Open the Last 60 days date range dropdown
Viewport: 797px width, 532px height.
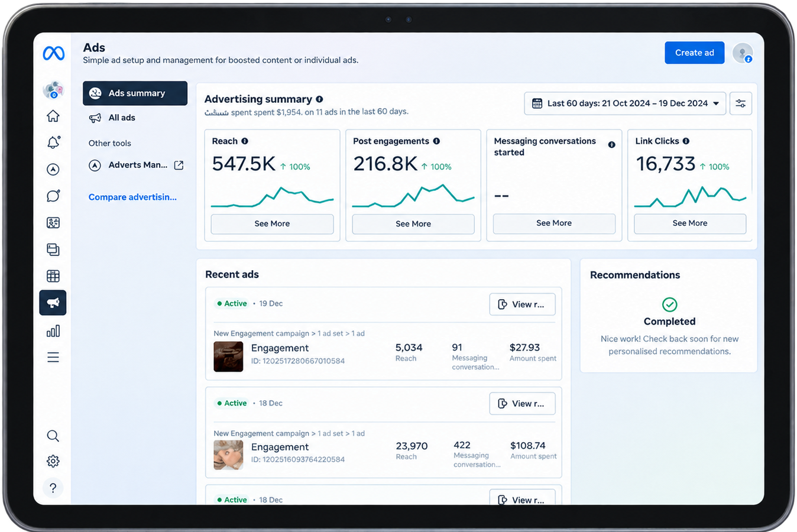(x=625, y=103)
